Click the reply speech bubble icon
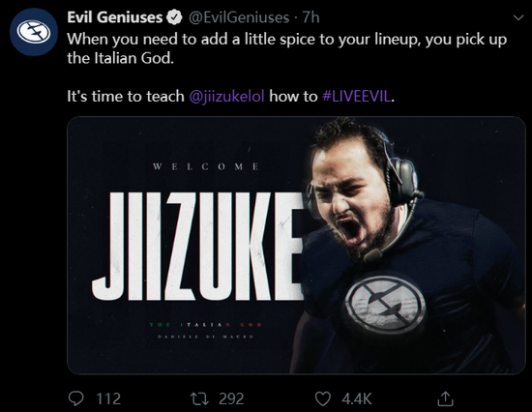 click(x=76, y=398)
